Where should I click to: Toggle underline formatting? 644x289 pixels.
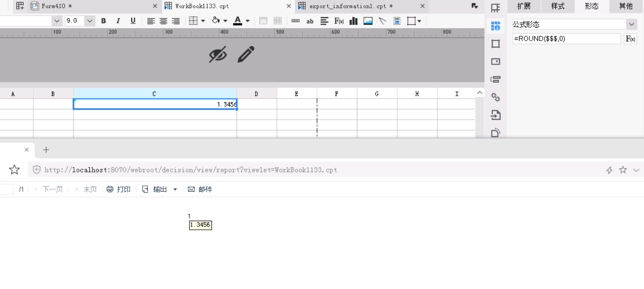pyautogui.click(x=133, y=21)
